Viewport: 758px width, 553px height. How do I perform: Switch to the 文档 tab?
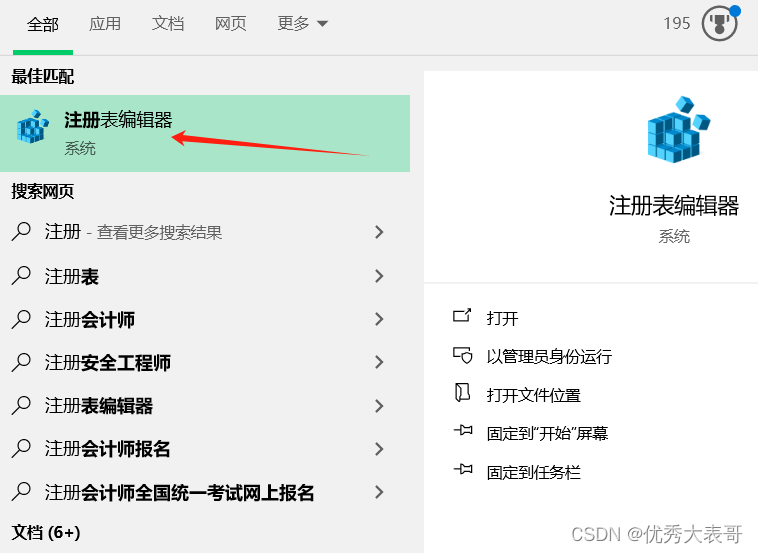click(x=168, y=24)
